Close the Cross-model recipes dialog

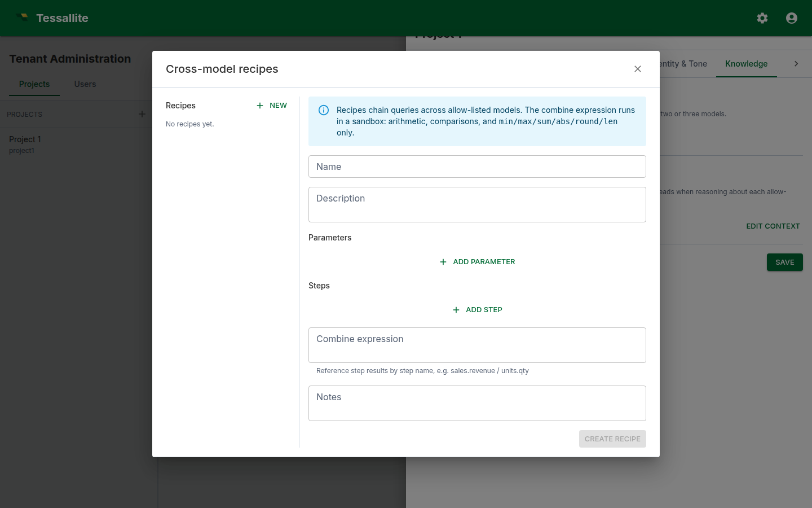(x=638, y=69)
